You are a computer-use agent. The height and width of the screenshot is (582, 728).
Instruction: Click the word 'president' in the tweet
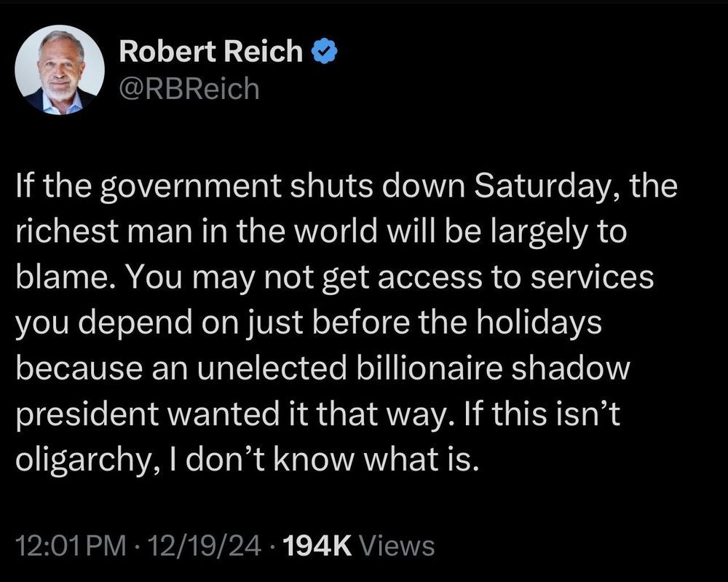tap(87, 414)
